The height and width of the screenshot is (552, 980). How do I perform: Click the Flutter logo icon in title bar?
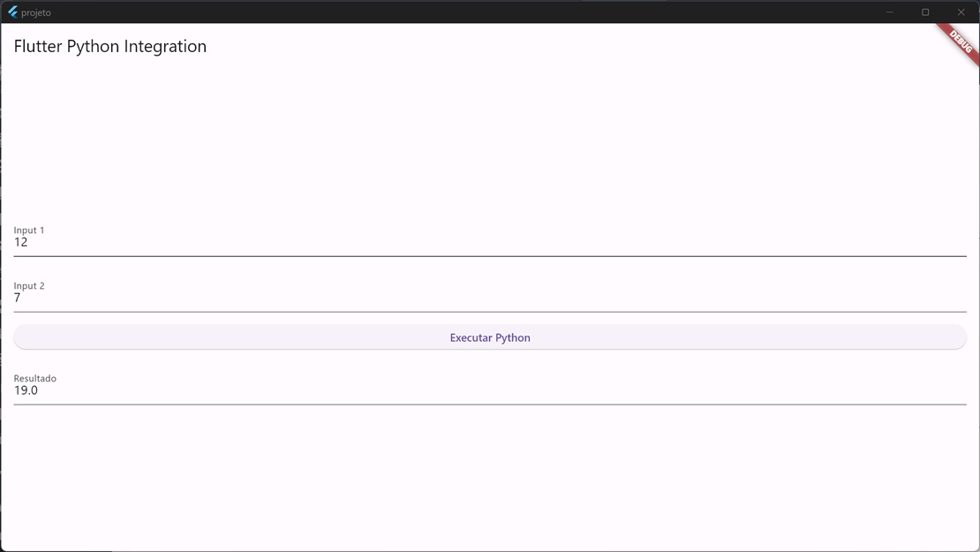click(x=12, y=11)
